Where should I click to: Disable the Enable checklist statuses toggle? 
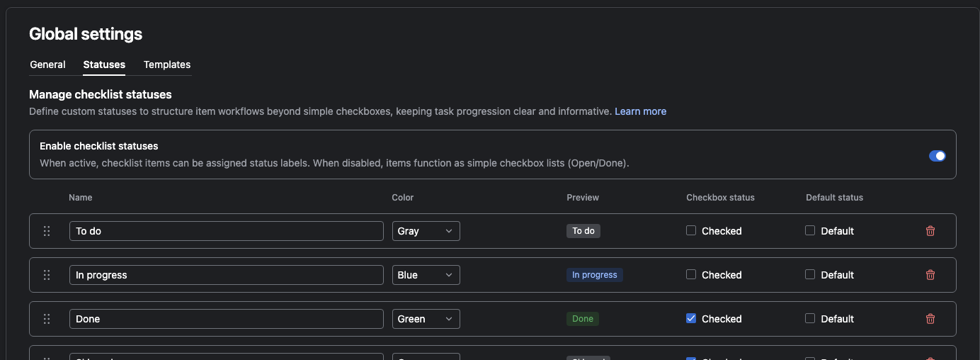coord(937,156)
